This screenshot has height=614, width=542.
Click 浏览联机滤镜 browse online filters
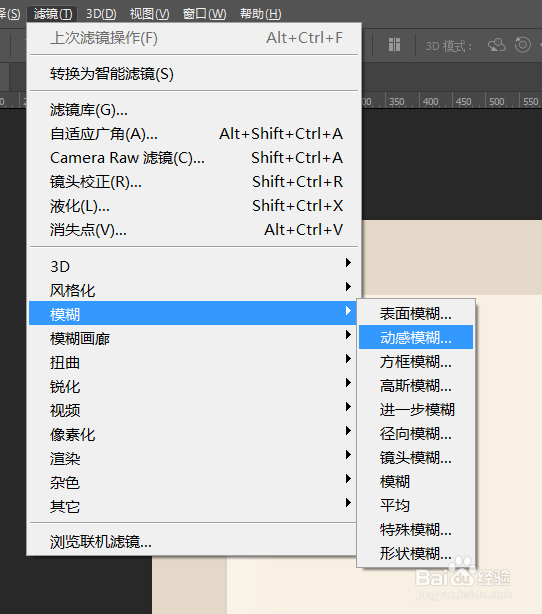point(193,542)
